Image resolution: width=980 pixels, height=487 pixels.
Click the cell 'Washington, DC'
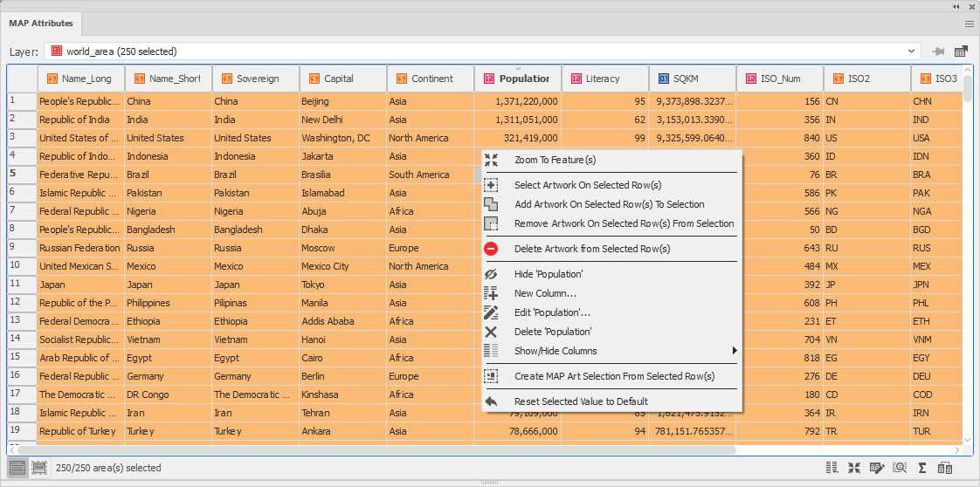(x=343, y=138)
